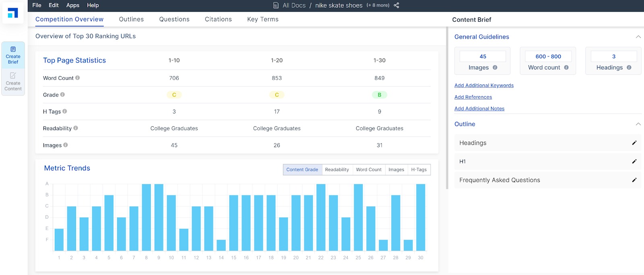The height and width of the screenshot is (275, 644).
Task: Click info icon beside Images guideline
Action: coord(495,68)
